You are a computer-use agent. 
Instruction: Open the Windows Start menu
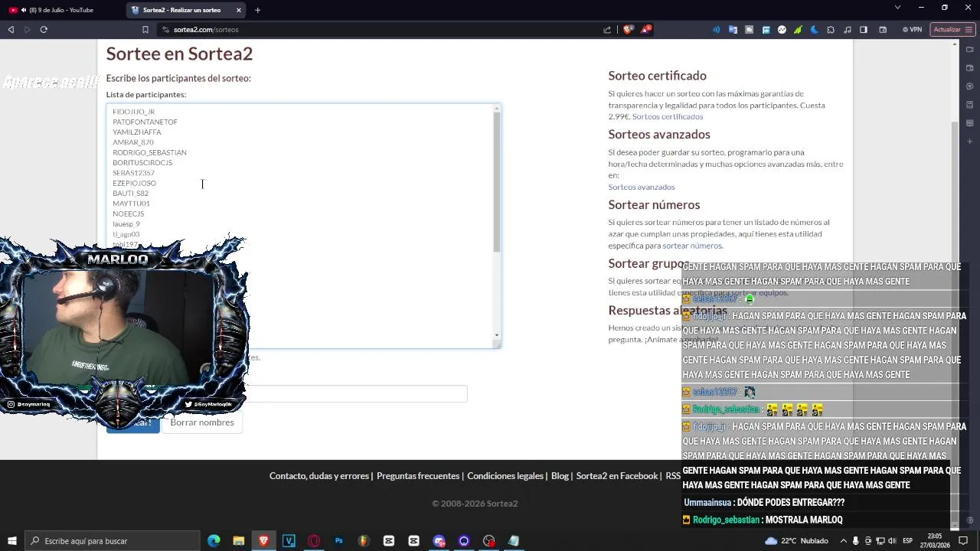[11, 541]
